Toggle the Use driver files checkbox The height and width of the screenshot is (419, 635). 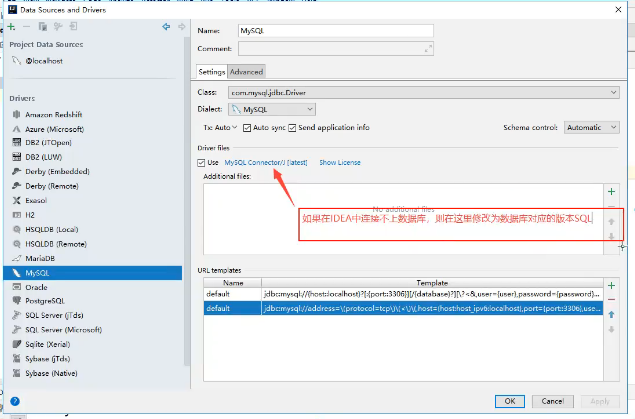pyautogui.click(x=201, y=163)
